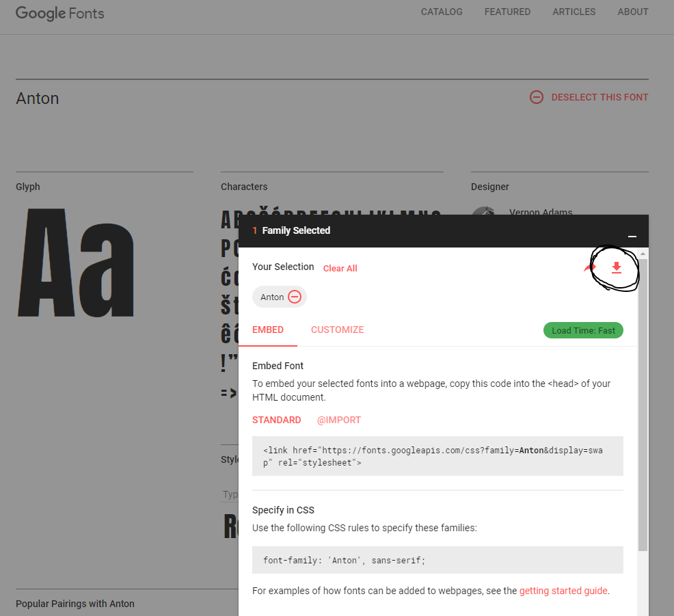Remove Anton using its minus icon

(295, 297)
